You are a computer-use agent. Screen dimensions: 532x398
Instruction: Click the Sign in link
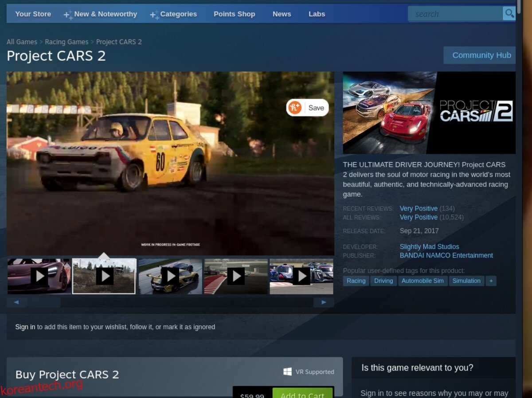click(x=25, y=327)
